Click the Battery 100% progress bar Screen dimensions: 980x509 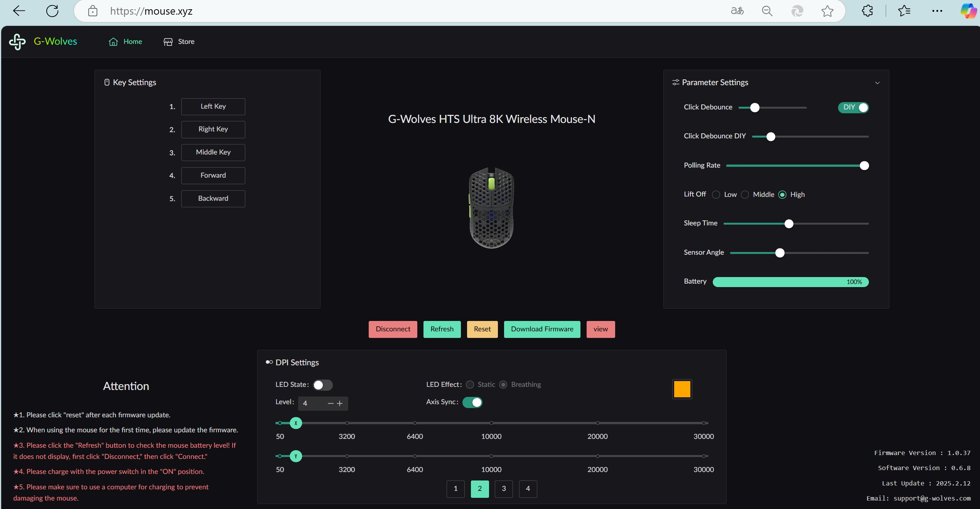click(790, 282)
